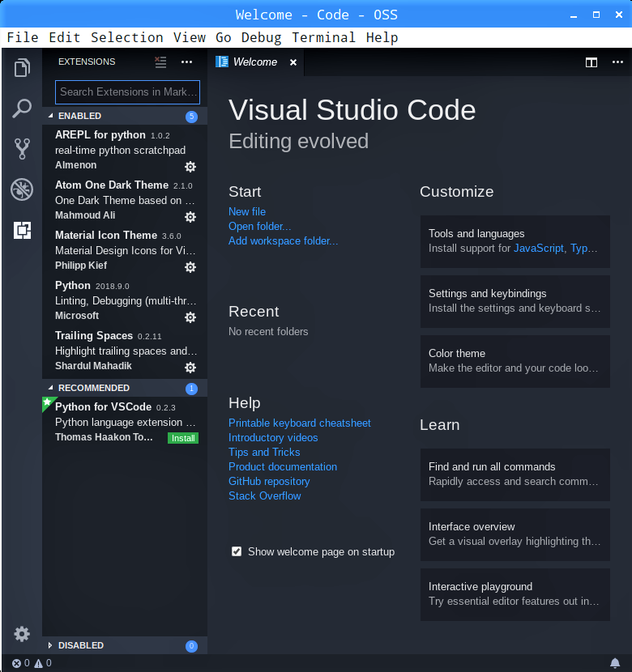
Task: Select Python for VSCode recommended entry
Action: pyautogui.click(x=124, y=422)
